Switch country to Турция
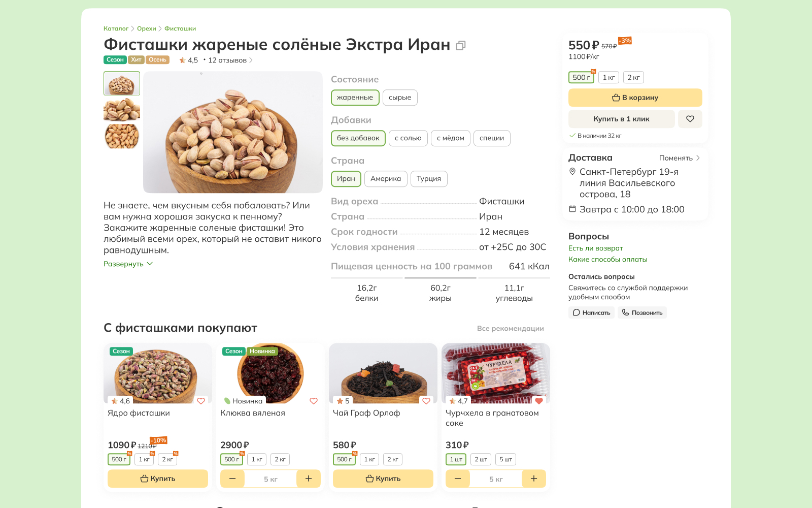The image size is (812, 508). [429, 178]
